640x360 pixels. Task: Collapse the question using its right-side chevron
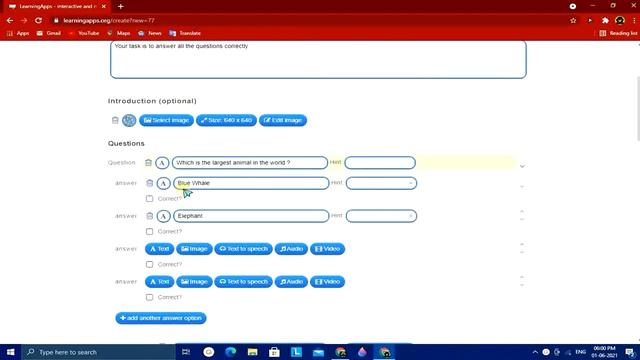coord(522,167)
